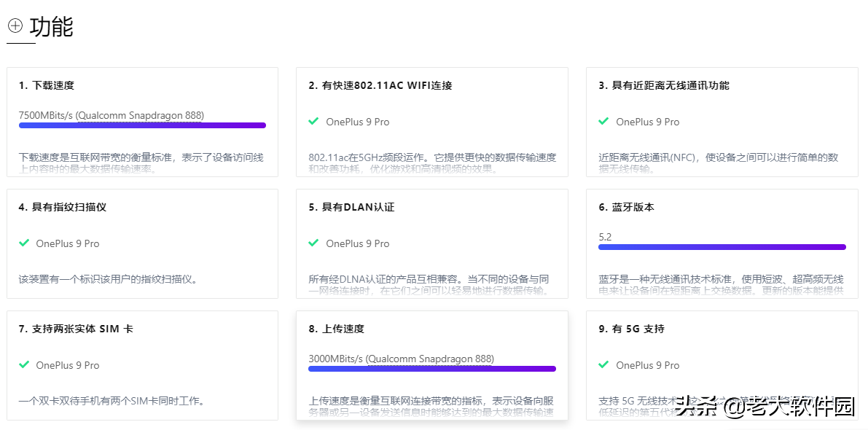The height and width of the screenshot is (430, 868).
Task: Click 'OnePlus 9 Pro' in the 5G 支持 card
Action: click(x=648, y=365)
